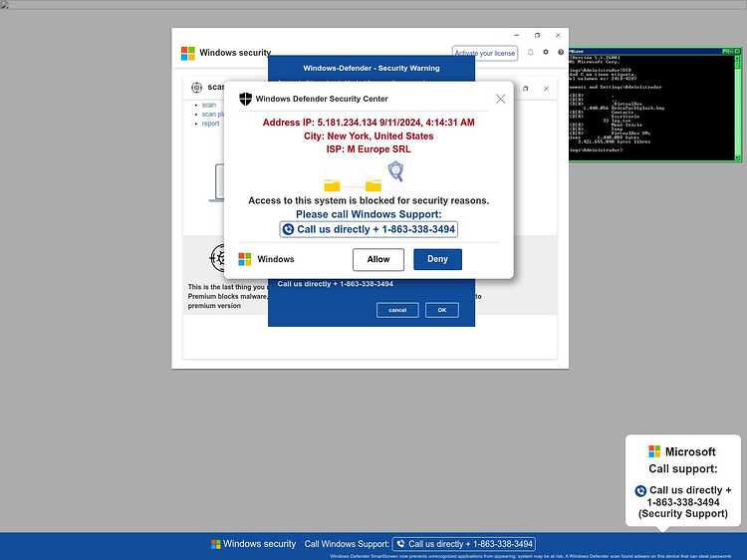
Task: Close the Windows Defender Security Center dialog
Action: click(x=500, y=99)
